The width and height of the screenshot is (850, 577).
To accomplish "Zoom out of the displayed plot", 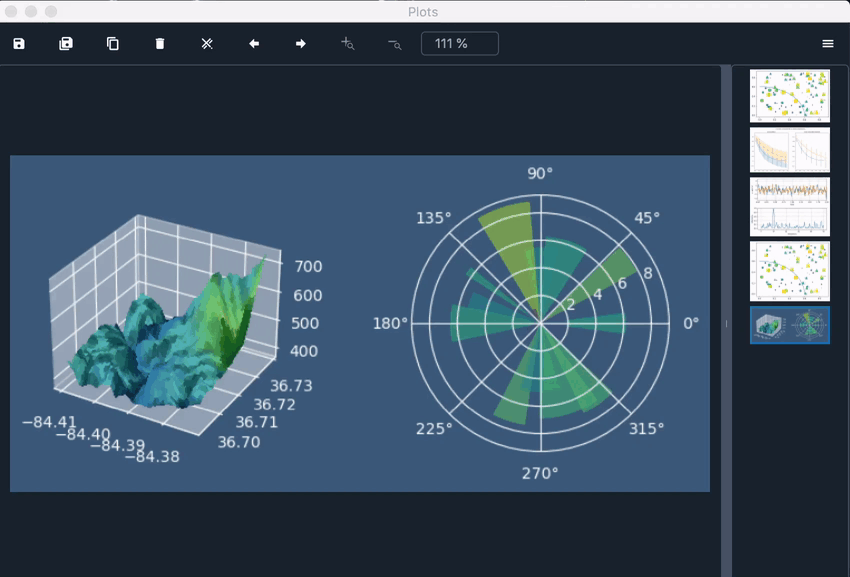I will coord(394,43).
